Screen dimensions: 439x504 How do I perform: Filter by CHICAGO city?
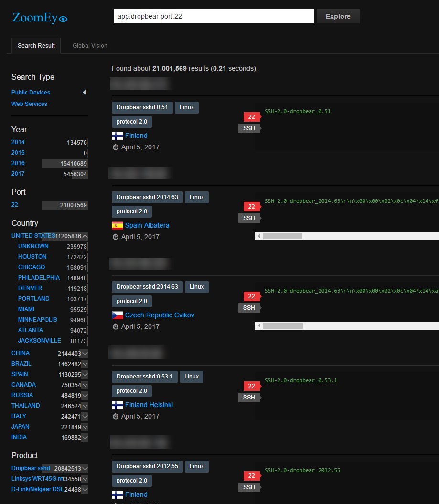pos(32,267)
